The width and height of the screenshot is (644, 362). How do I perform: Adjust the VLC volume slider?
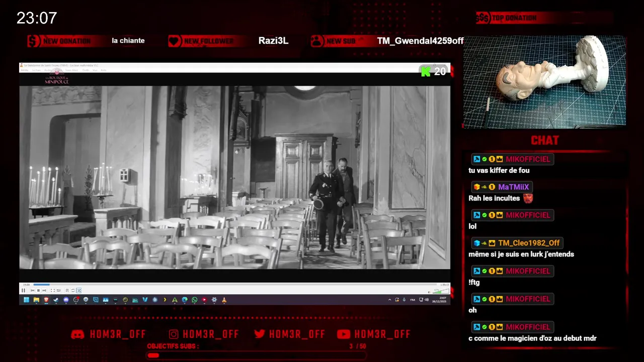[x=441, y=291]
